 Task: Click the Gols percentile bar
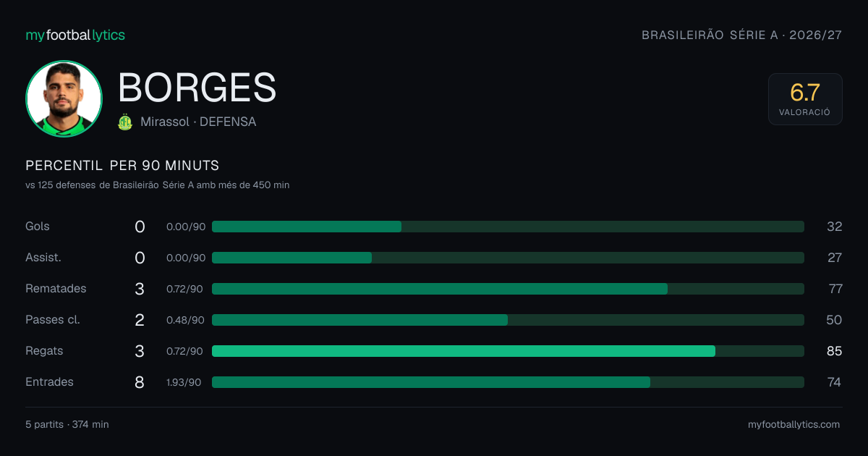pos(508,227)
